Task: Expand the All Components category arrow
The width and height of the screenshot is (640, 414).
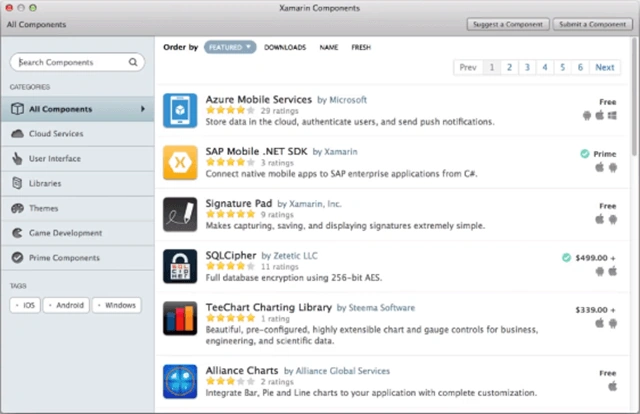Action: point(143,109)
